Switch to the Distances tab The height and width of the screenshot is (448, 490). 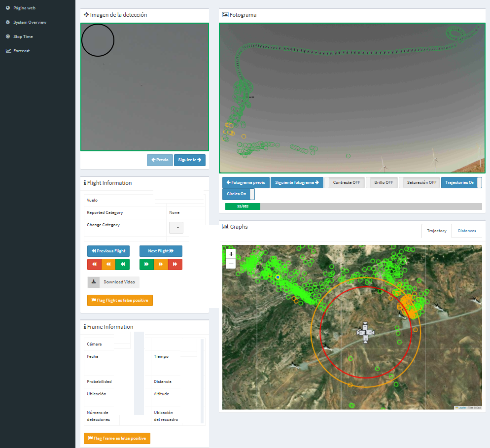pyautogui.click(x=466, y=231)
